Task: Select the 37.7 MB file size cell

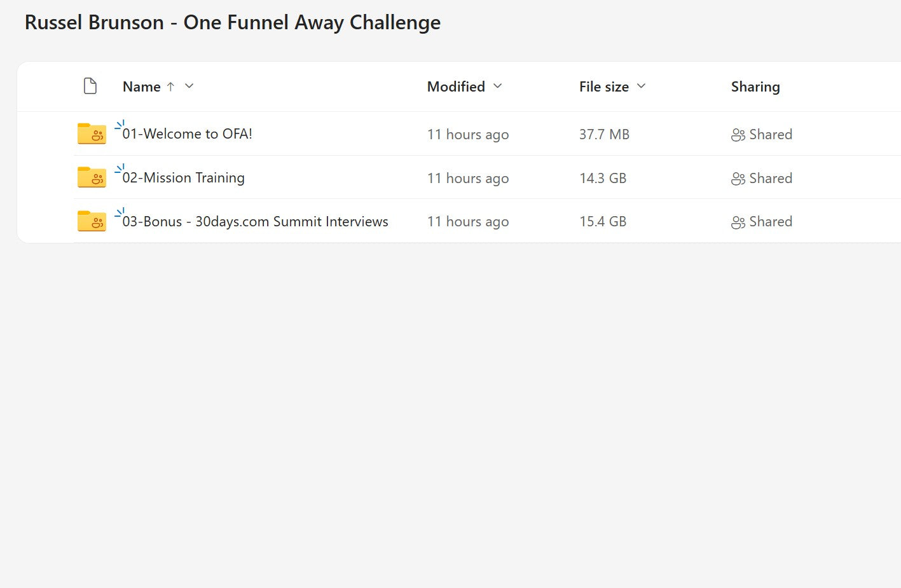Action: coord(603,134)
